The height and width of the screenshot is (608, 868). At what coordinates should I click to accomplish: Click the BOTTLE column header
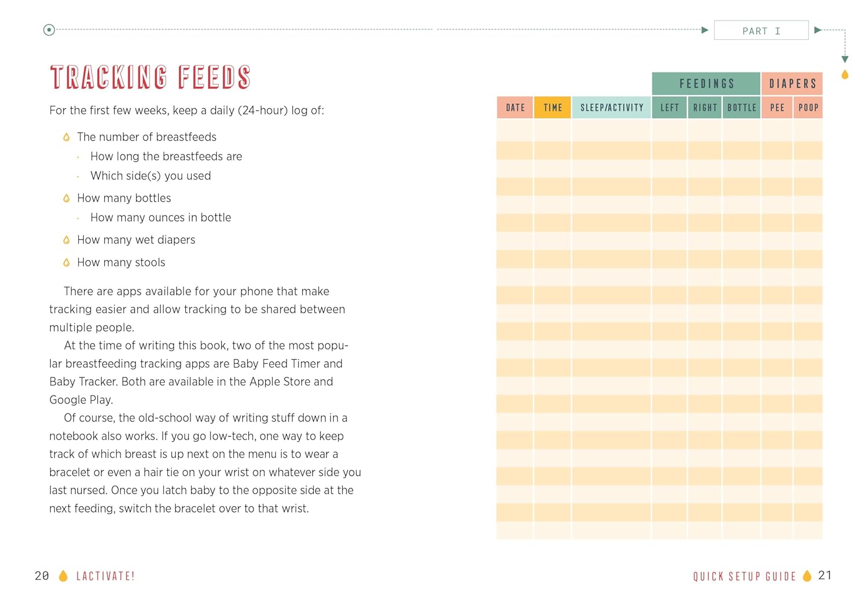coord(741,108)
